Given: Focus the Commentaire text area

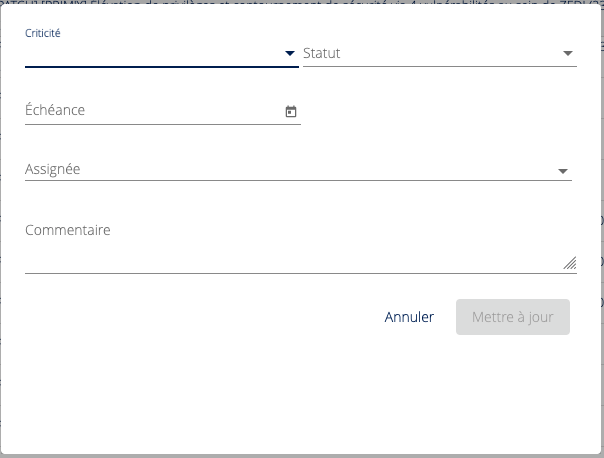Looking at the screenshot, I should click(x=290, y=259).
